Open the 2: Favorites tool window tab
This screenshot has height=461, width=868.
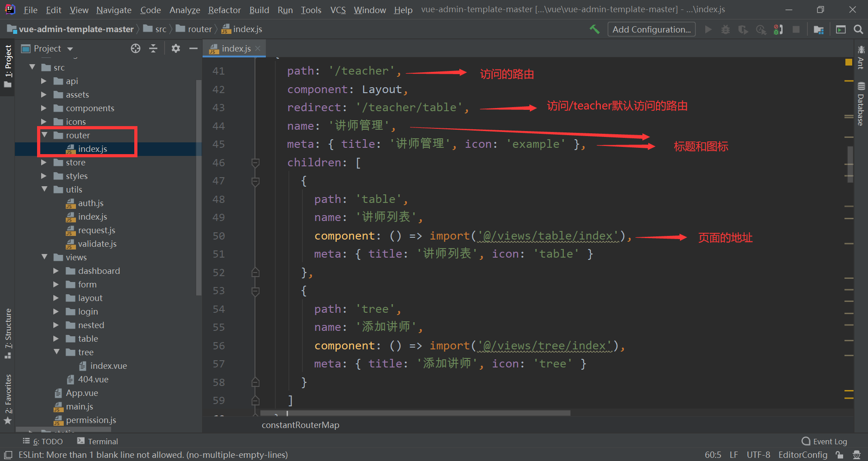pyautogui.click(x=8, y=399)
